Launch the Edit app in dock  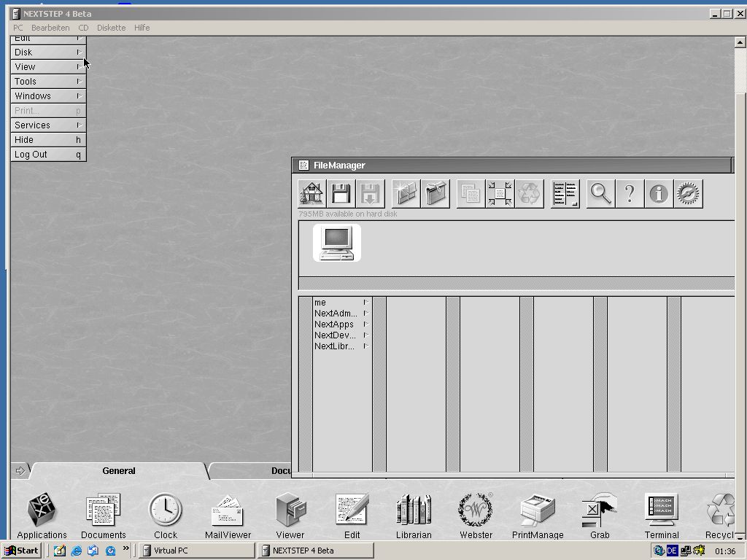(x=352, y=516)
